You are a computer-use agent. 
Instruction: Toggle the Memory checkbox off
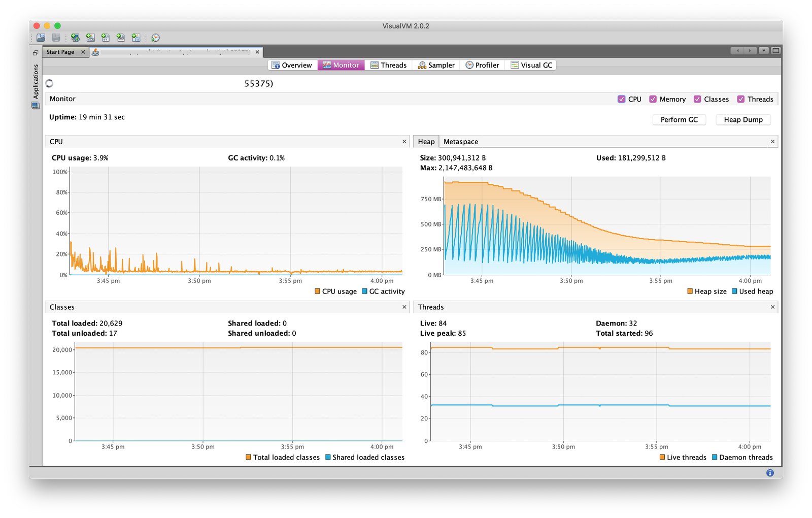[653, 99]
